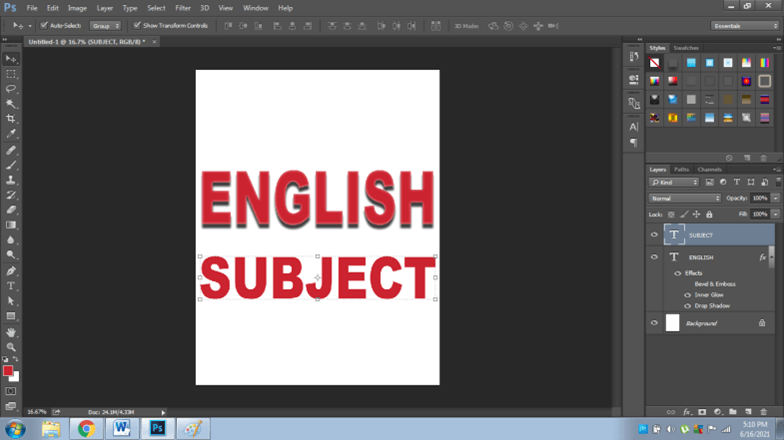Open the Group auto-select dropdown
Viewport: 784px width, 440px height.
pyautogui.click(x=105, y=25)
